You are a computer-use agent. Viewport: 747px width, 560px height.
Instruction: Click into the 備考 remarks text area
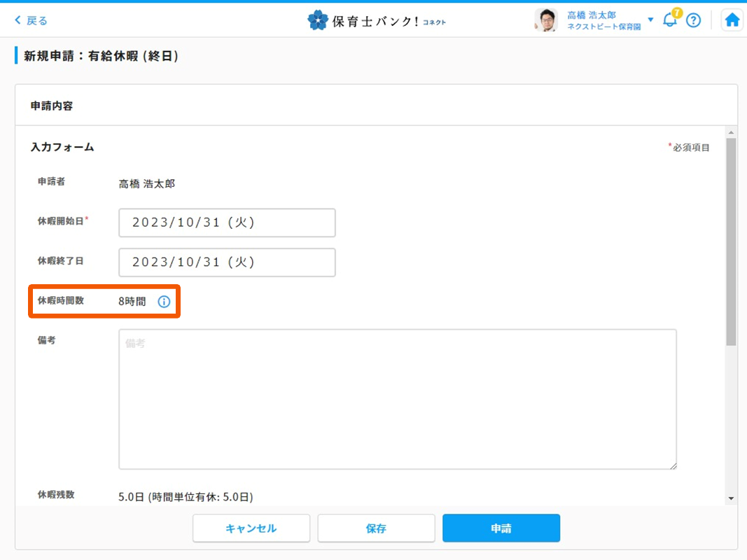pyautogui.click(x=397, y=399)
